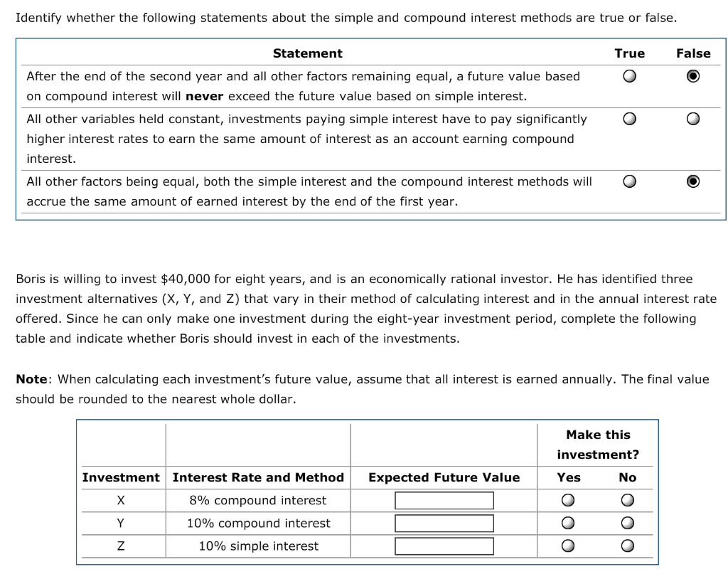
Task: Select Yes for Investment Y
Action: pyautogui.click(x=568, y=523)
